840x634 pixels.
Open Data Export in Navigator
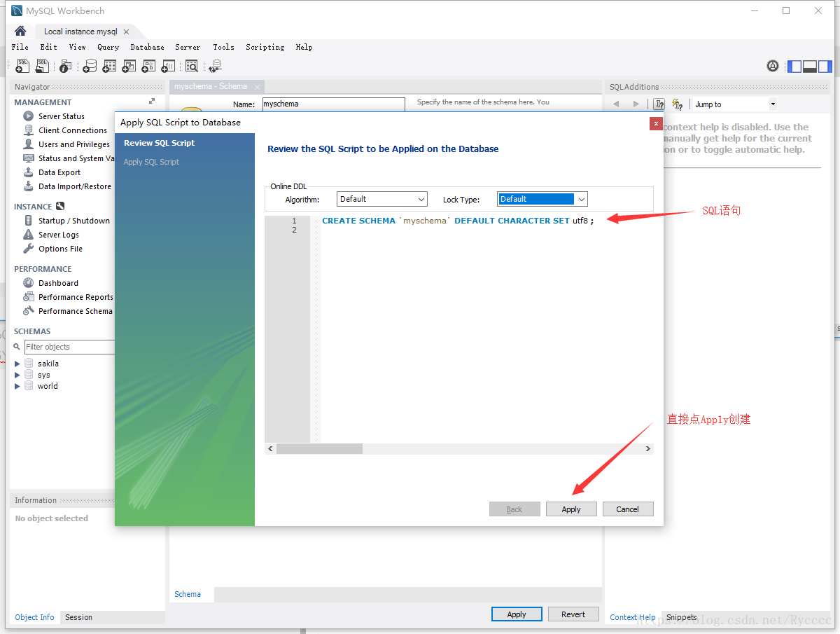pyautogui.click(x=59, y=172)
